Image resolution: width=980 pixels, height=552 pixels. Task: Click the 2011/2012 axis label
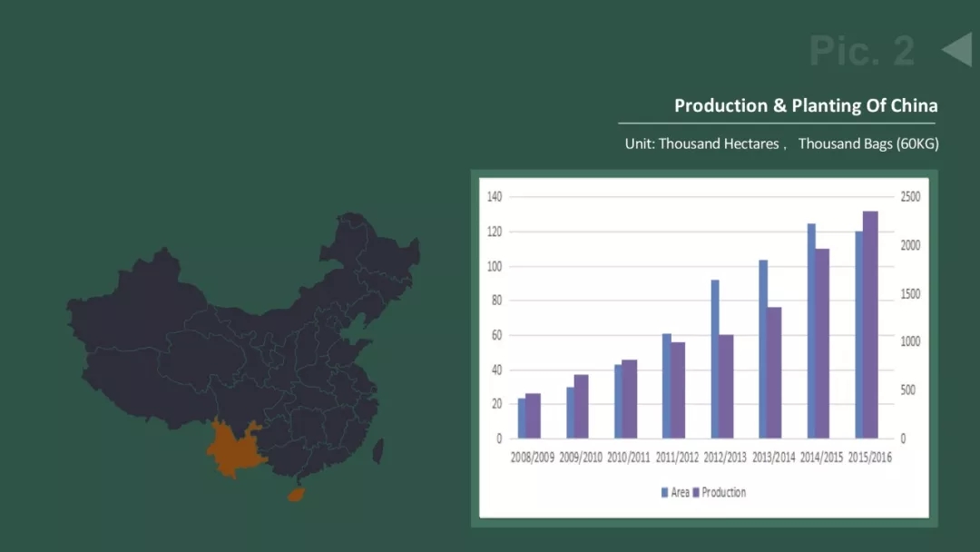pos(677,458)
